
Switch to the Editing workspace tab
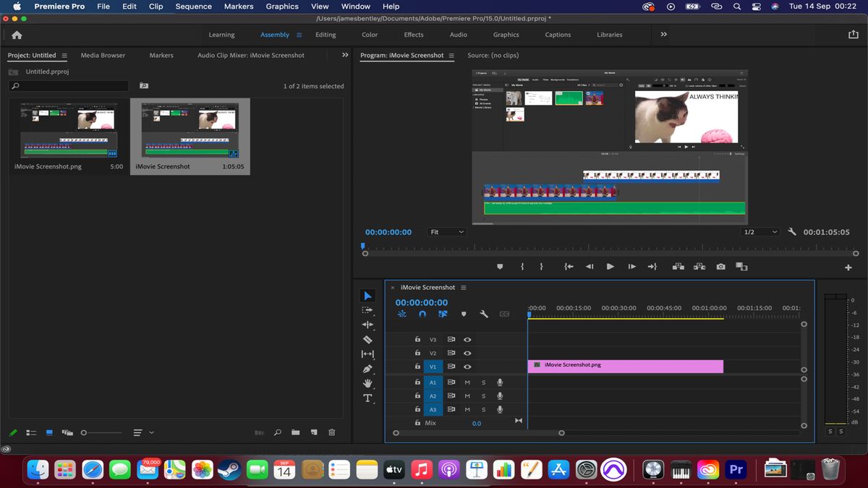tap(325, 34)
